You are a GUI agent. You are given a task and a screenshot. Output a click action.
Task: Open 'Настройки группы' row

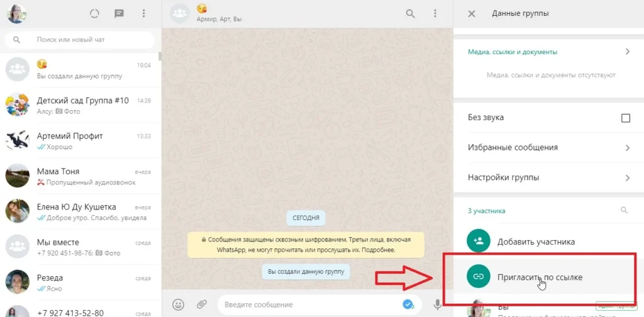tap(548, 177)
